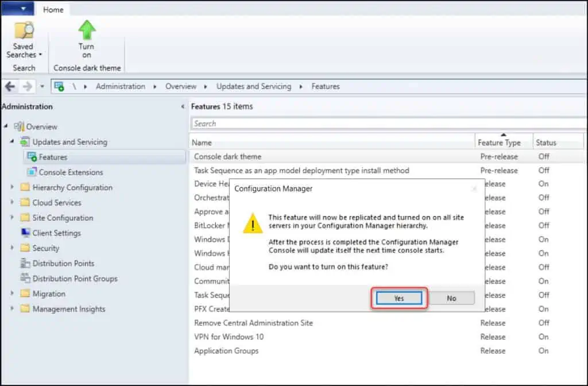Select Distribution Points in the tree

click(63, 263)
